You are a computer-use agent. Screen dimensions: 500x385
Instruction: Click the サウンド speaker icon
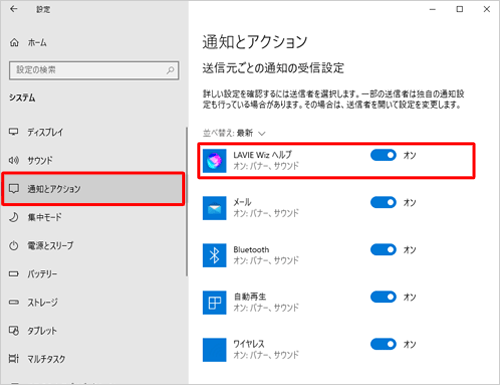coord(14,160)
